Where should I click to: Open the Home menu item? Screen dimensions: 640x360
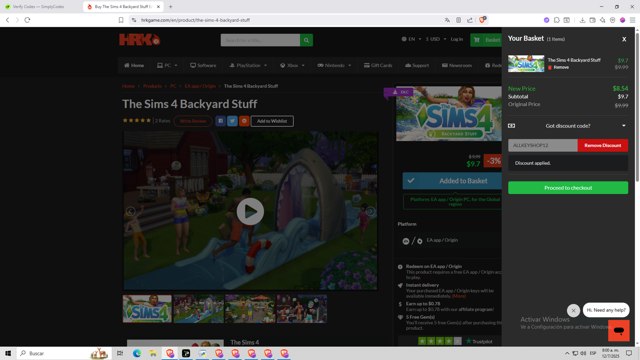[134, 65]
